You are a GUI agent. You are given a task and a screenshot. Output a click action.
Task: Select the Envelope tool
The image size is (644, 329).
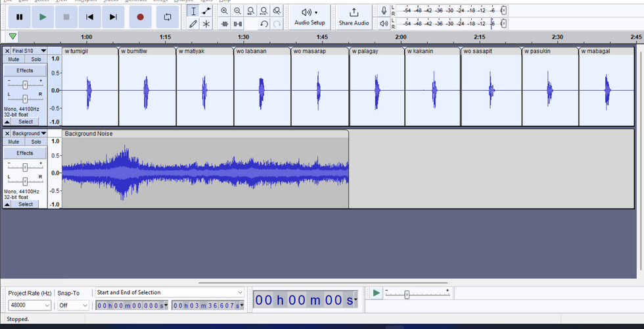tap(206, 11)
